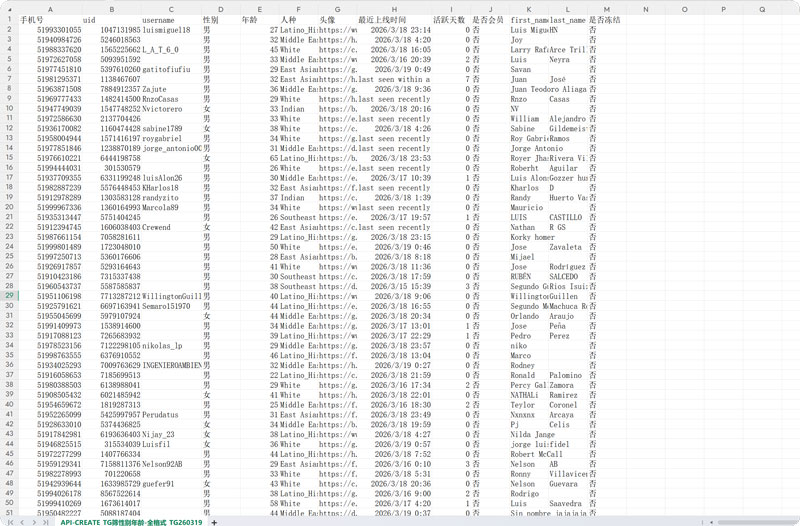
Task: Click the previous sheet navigation arrow
Action: pyautogui.click(x=20, y=522)
